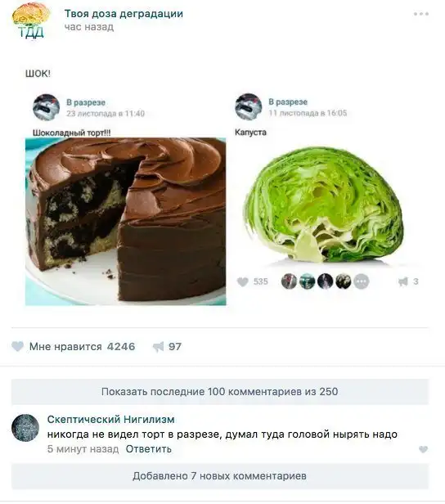Click В разрезе avatar beside cabbage post
The width and height of the screenshot is (445, 504).
(x=248, y=106)
